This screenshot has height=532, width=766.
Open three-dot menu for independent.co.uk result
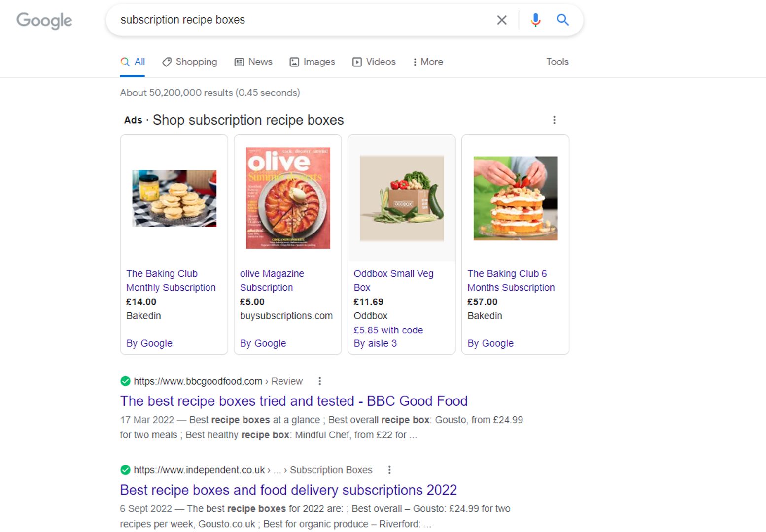point(389,470)
